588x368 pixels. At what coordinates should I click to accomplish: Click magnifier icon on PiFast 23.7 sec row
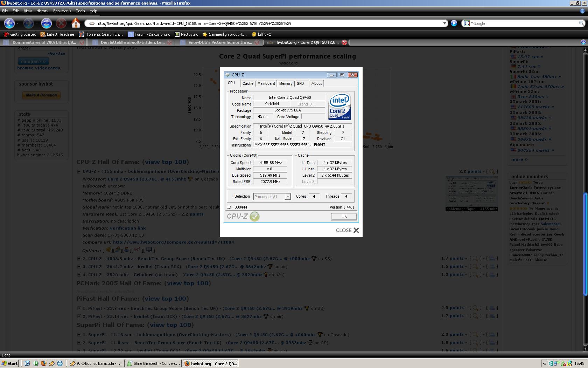pos(475,308)
